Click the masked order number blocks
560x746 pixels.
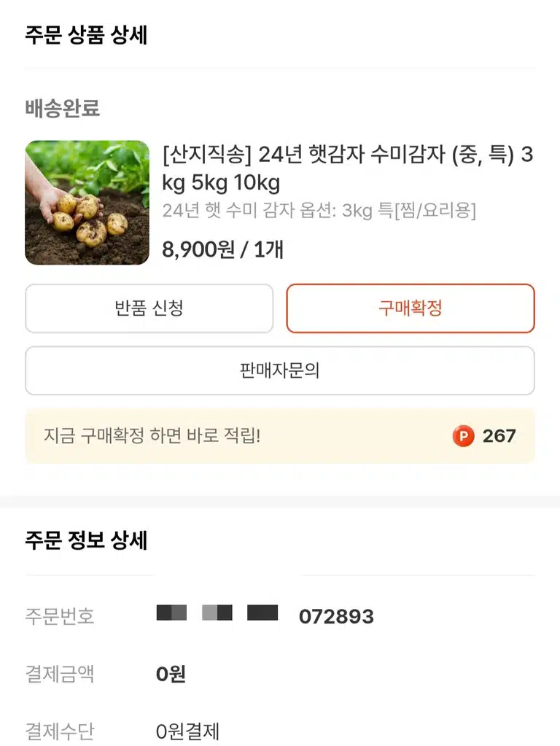tap(217, 613)
